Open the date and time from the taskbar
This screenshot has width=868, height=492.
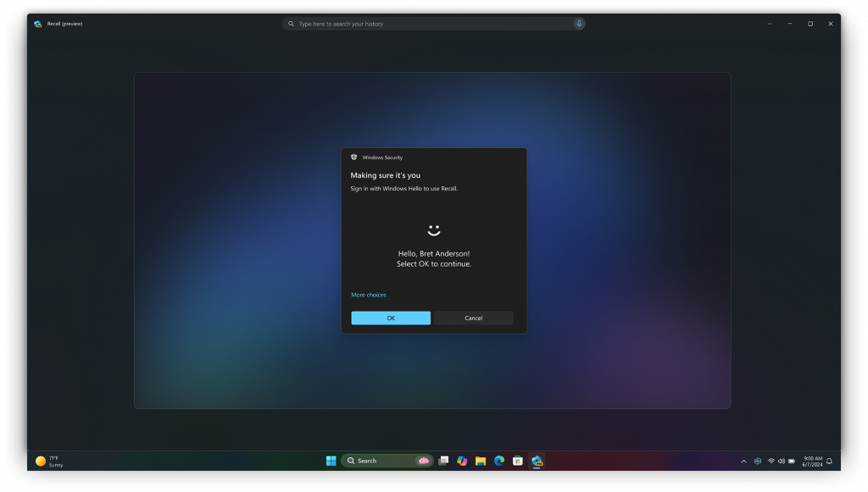click(811, 462)
